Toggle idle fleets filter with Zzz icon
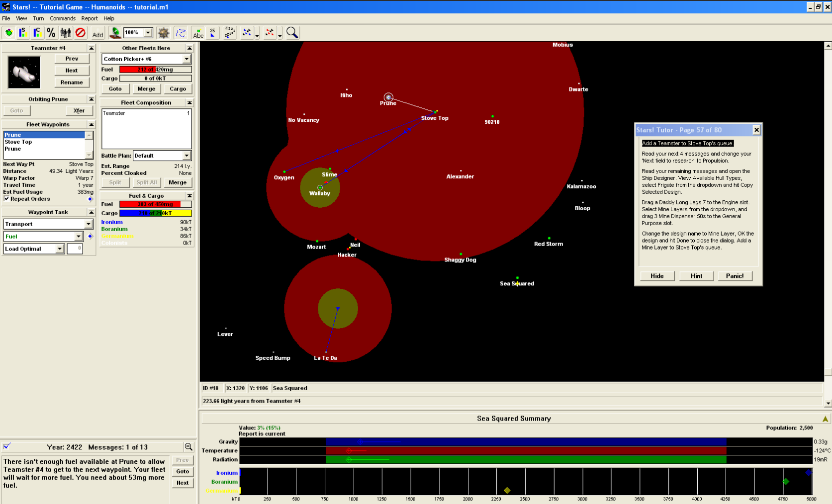This screenshot has height=504, width=832. tap(229, 33)
